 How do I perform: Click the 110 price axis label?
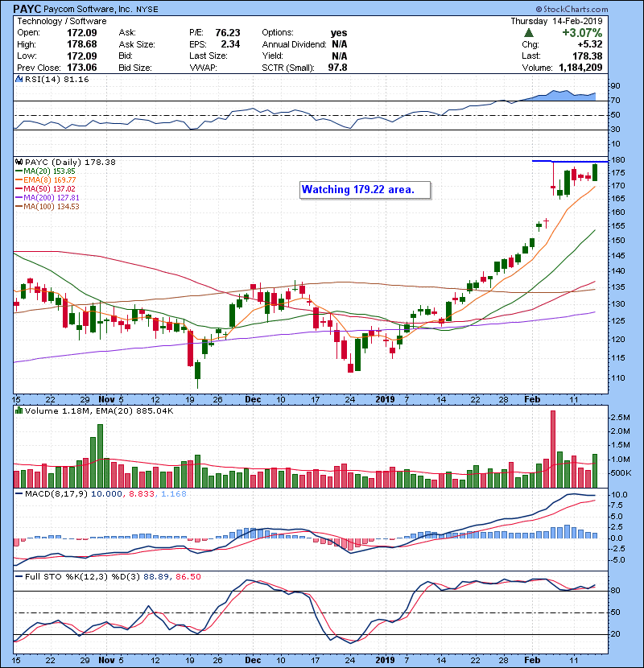[618, 378]
